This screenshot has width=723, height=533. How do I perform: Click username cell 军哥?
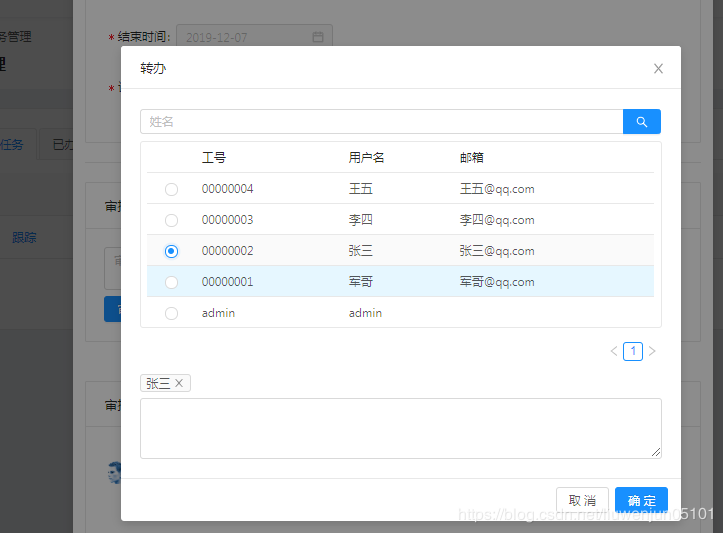(x=361, y=282)
